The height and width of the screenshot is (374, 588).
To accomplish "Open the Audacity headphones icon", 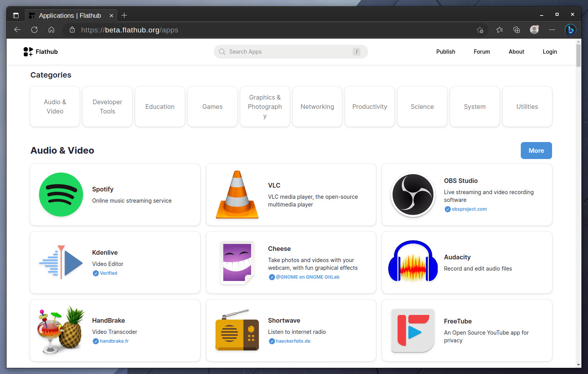I will (413, 261).
